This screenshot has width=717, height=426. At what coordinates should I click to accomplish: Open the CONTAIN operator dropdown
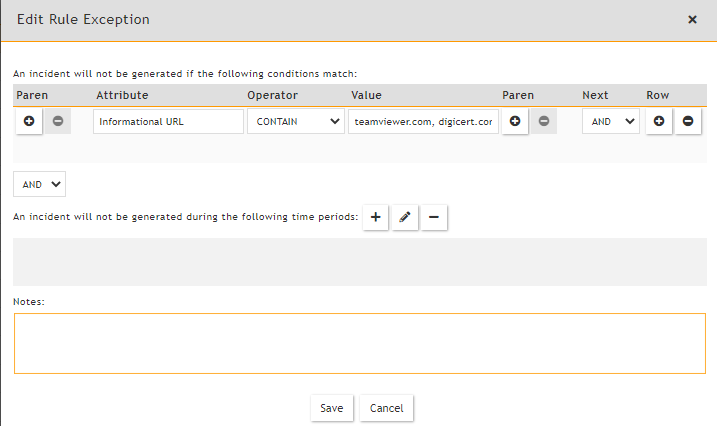pyautogui.click(x=295, y=121)
